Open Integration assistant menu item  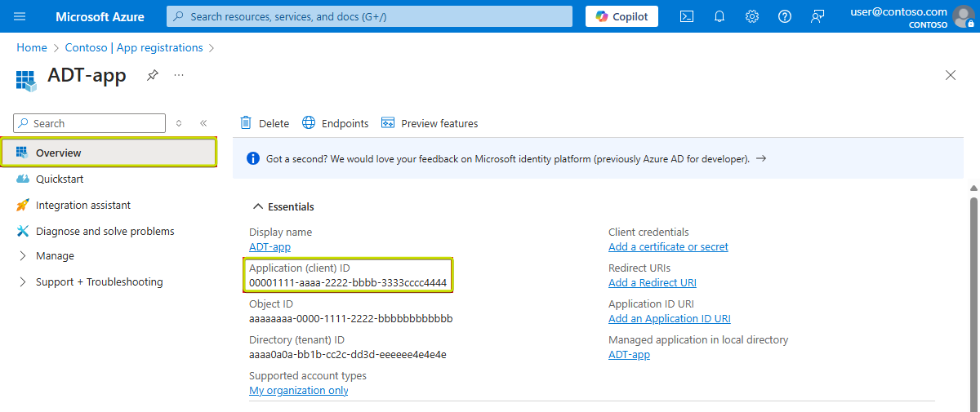(x=82, y=206)
